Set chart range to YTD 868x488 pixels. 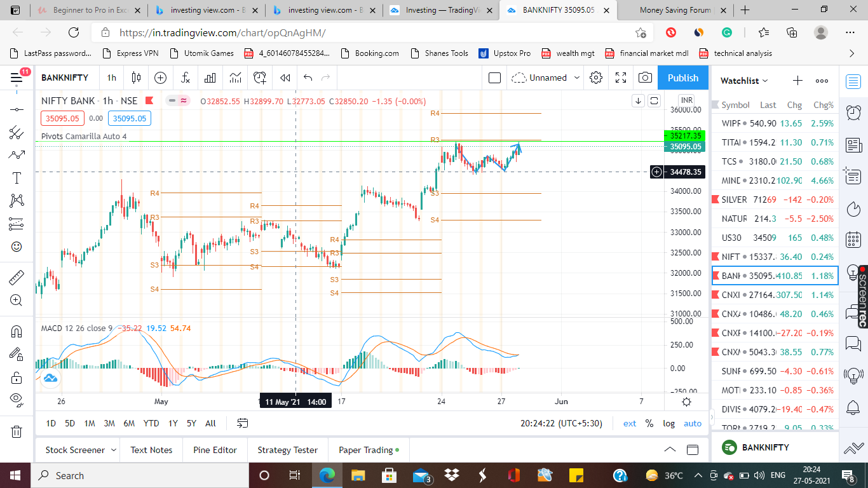(x=151, y=423)
